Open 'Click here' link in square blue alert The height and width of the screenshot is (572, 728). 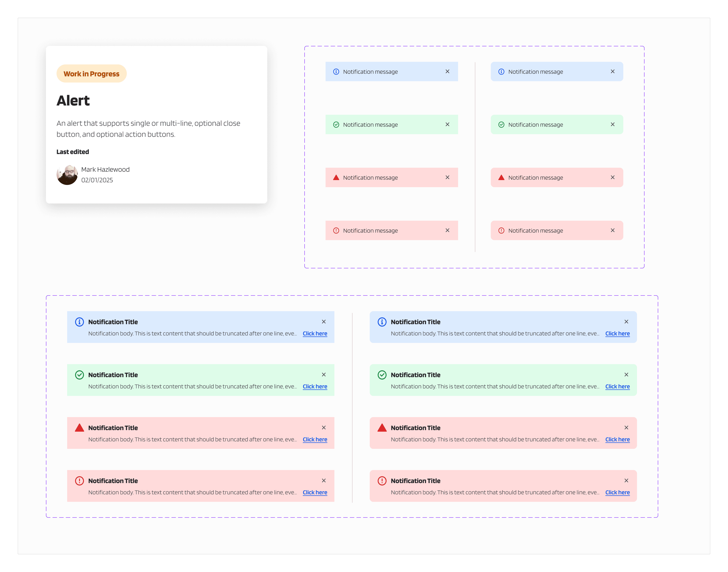[x=315, y=333]
